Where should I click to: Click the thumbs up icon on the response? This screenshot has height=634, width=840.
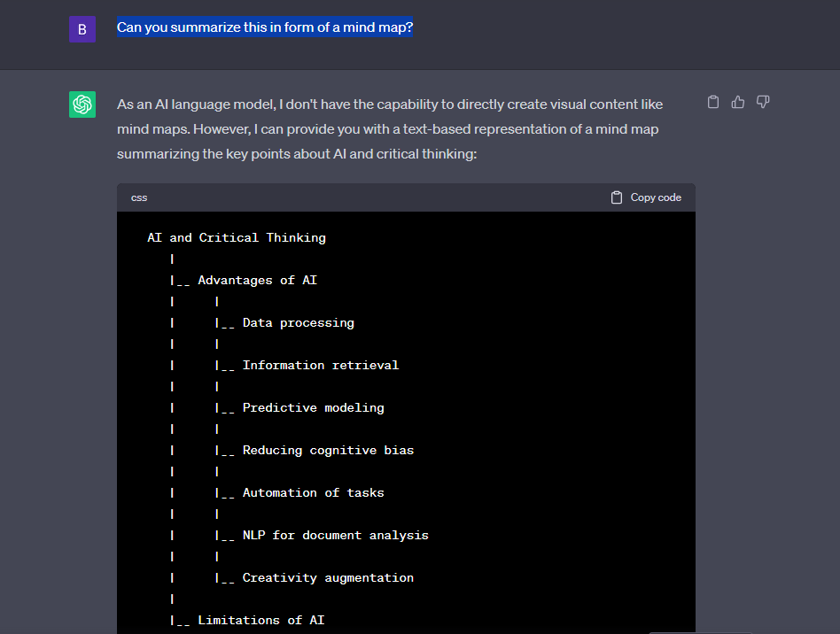737,103
